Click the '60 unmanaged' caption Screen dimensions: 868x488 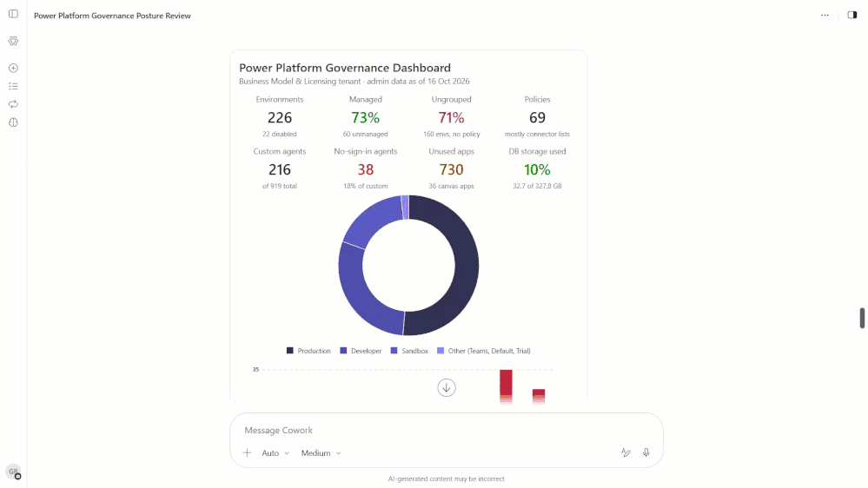[x=365, y=134]
